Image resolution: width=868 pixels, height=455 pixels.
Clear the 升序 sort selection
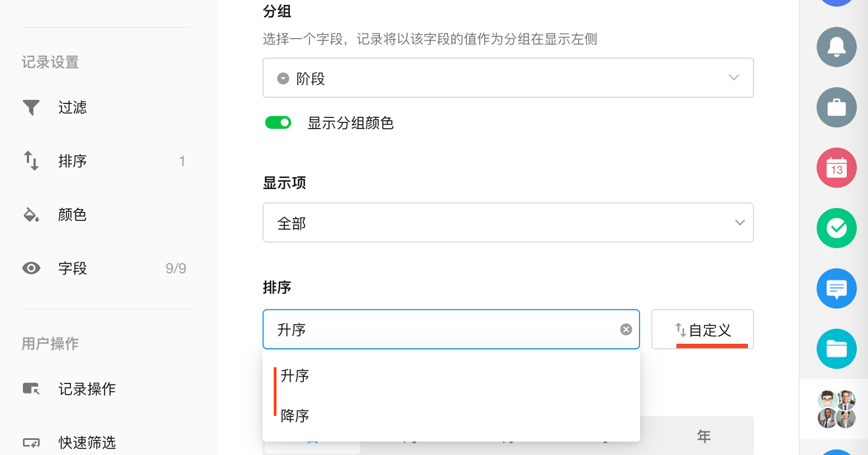tap(626, 330)
